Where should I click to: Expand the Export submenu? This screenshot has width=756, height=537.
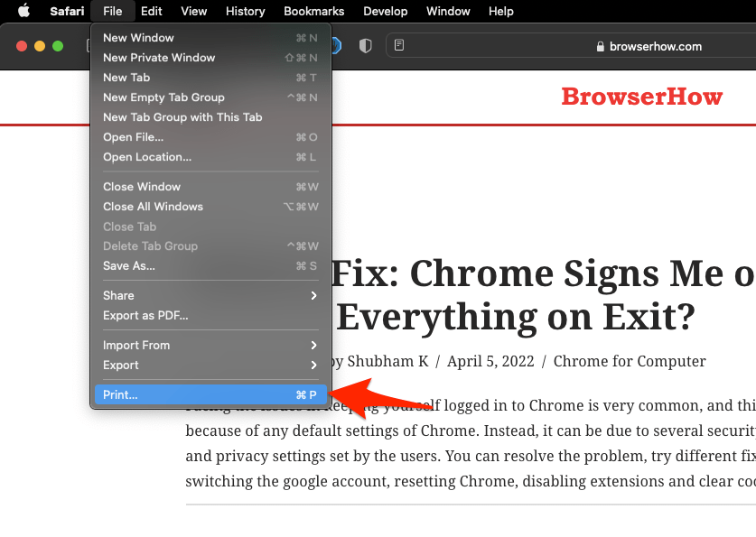(x=210, y=365)
